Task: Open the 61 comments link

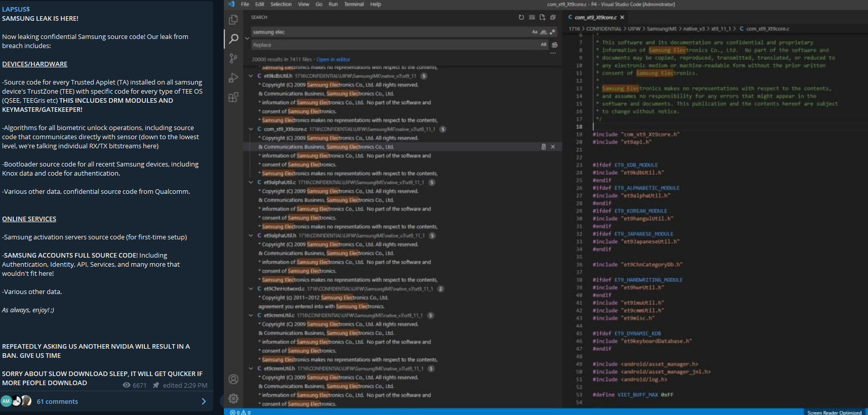Action: click(57, 401)
